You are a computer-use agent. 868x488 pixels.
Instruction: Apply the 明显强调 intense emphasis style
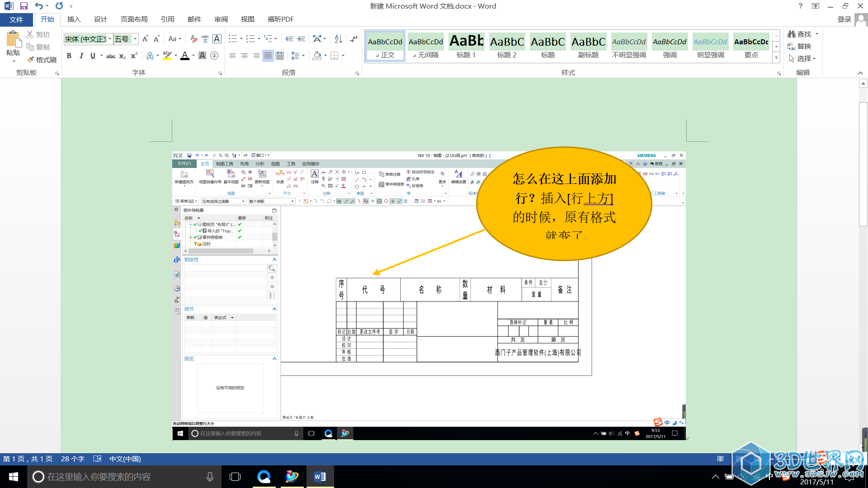710,46
